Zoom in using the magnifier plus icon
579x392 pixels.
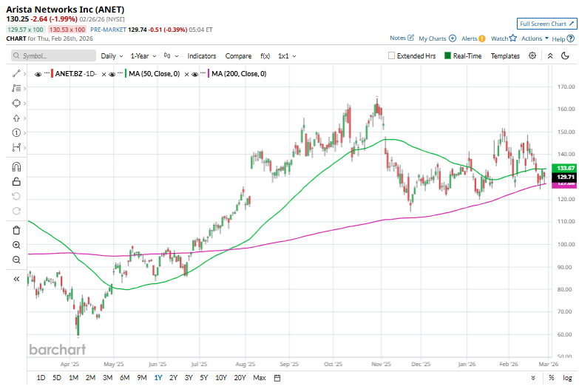click(16, 245)
